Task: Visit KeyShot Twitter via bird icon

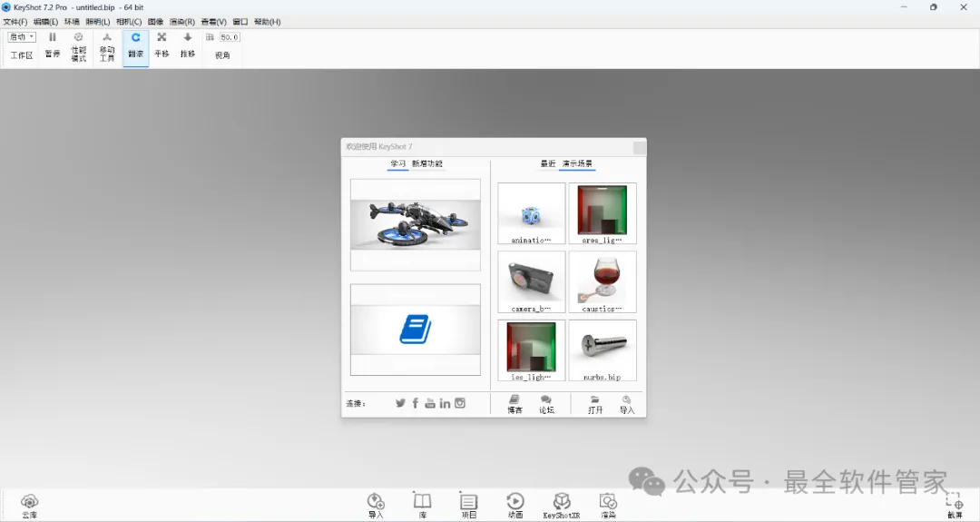Action: tap(401, 403)
